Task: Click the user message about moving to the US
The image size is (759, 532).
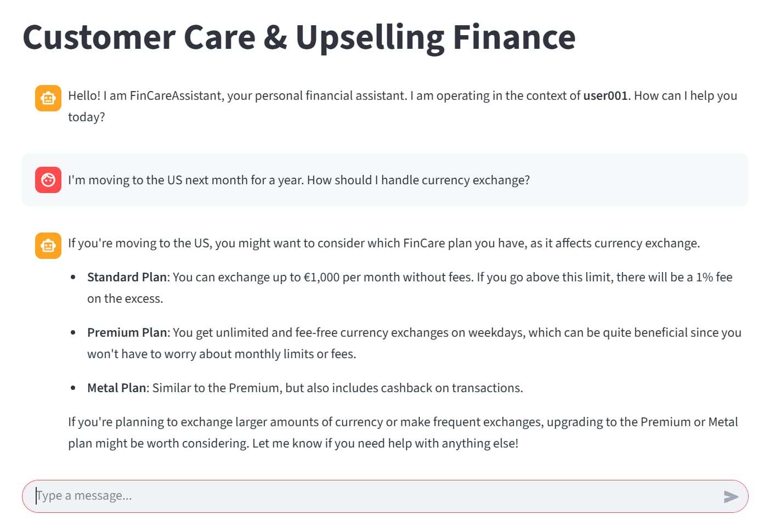Action: pos(299,180)
